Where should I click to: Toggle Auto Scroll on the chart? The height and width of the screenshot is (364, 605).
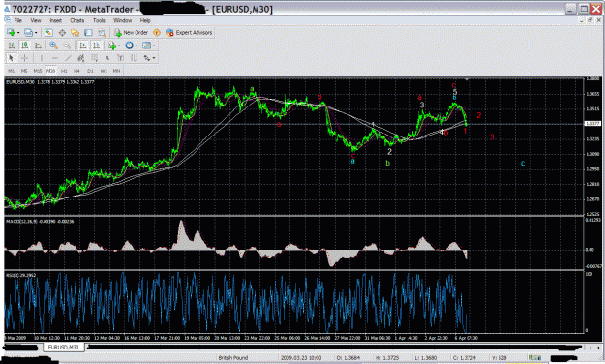click(x=83, y=45)
